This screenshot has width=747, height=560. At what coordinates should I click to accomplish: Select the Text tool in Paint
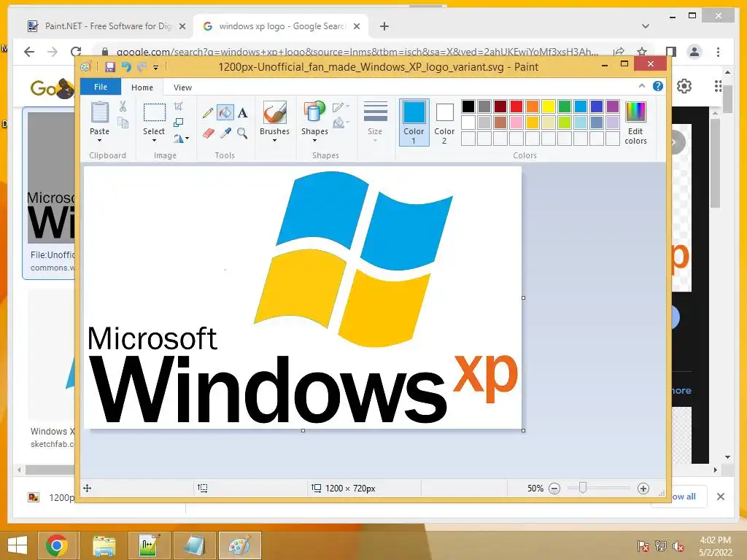click(x=242, y=113)
